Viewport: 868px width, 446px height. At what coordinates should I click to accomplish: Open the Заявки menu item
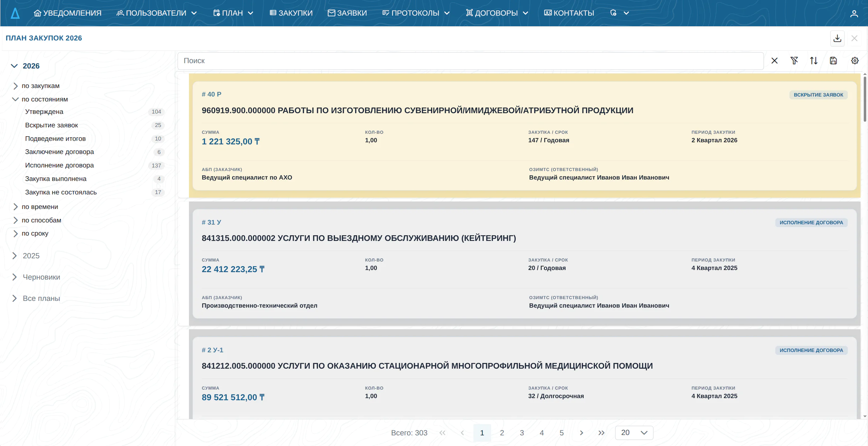(x=347, y=13)
